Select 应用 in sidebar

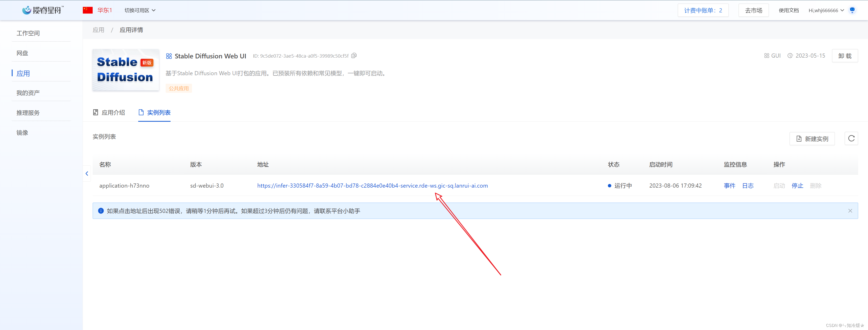23,73
